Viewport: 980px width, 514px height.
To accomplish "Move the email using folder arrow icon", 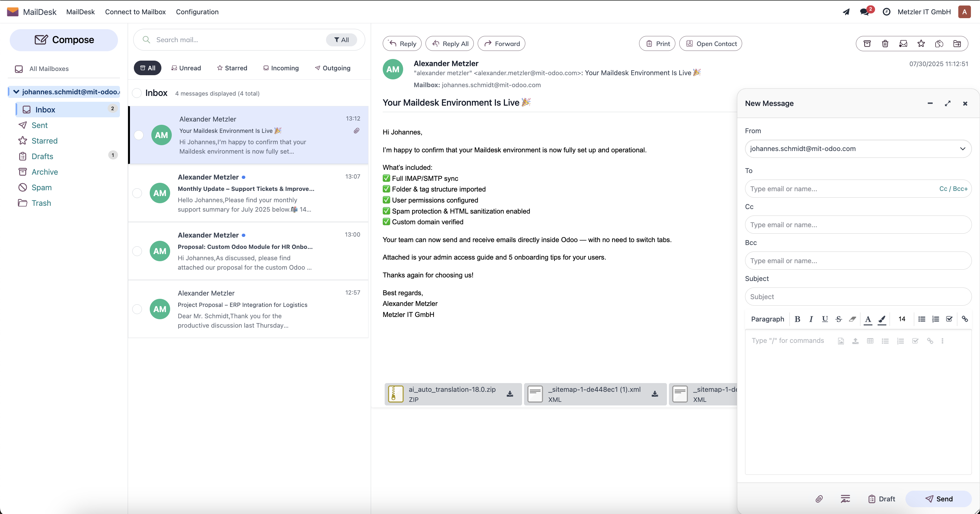I will pos(957,44).
